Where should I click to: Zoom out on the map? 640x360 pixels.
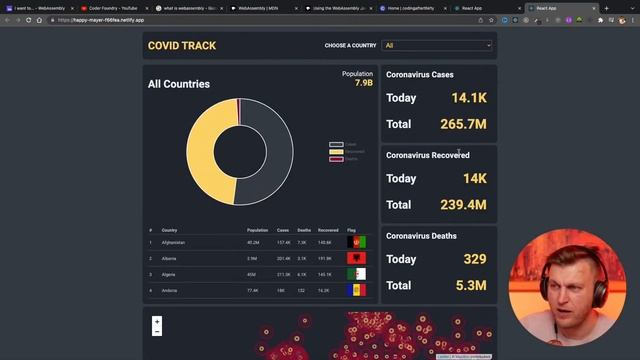[x=157, y=331]
